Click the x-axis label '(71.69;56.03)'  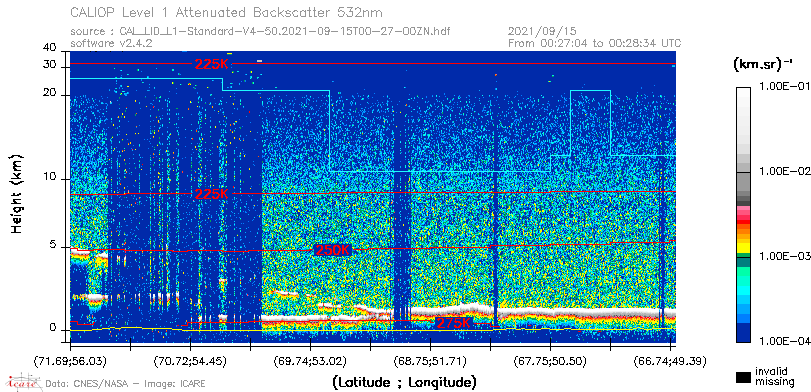(x=71, y=360)
